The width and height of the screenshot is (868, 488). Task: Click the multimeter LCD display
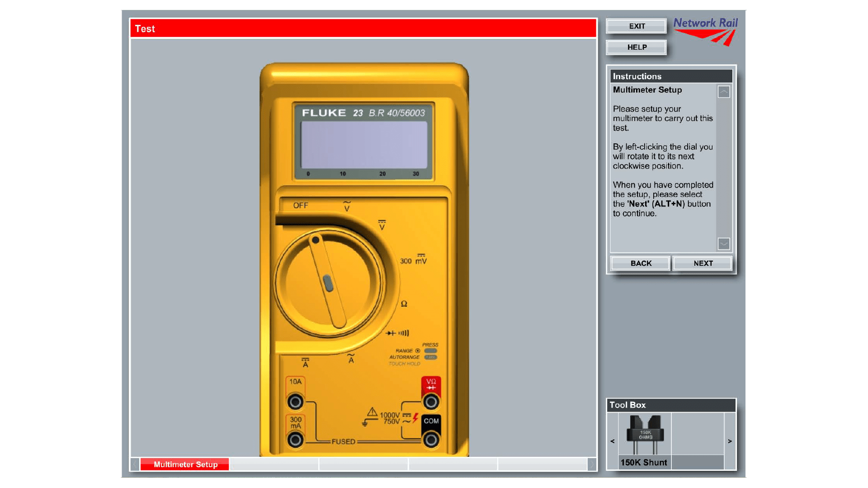pos(364,145)
